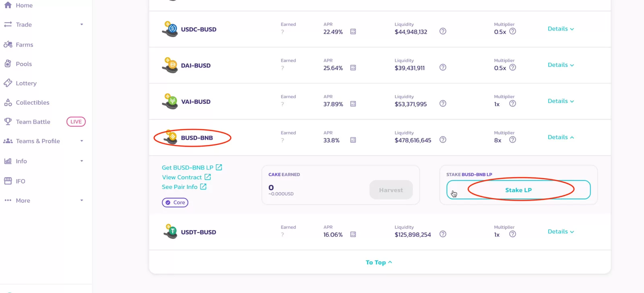
Task: Click multiplier help icon for BUSD-BNB
Action: pos(512,140)
